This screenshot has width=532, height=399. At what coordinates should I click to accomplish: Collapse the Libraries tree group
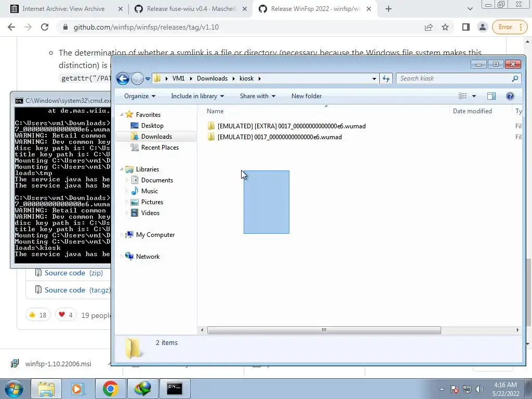(122, 169)
